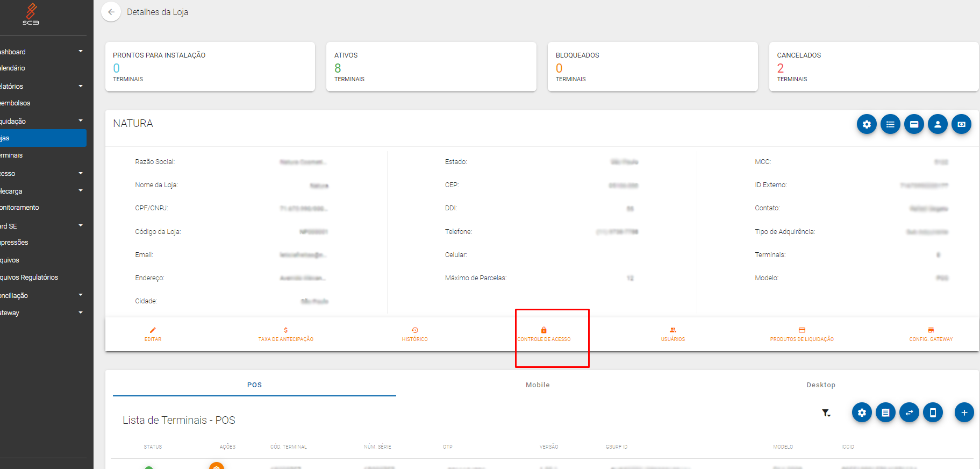Click the Editar button
980x469 pixels.
coord(153,334)
